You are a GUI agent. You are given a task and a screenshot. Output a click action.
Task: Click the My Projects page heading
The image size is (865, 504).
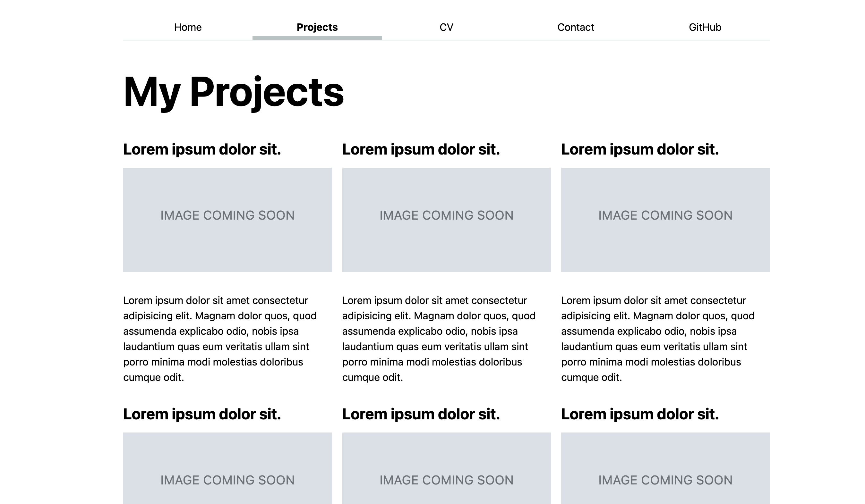233,92
